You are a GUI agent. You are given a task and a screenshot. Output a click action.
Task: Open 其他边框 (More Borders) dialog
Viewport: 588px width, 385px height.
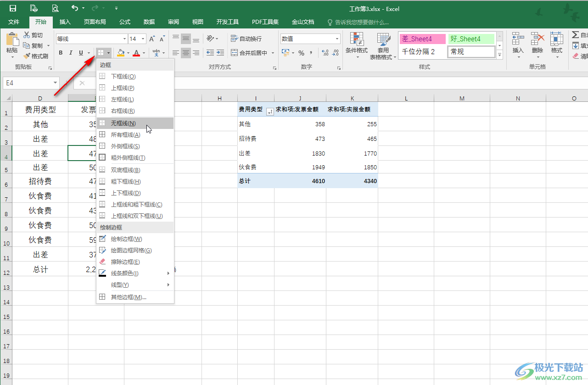(135, 297)
